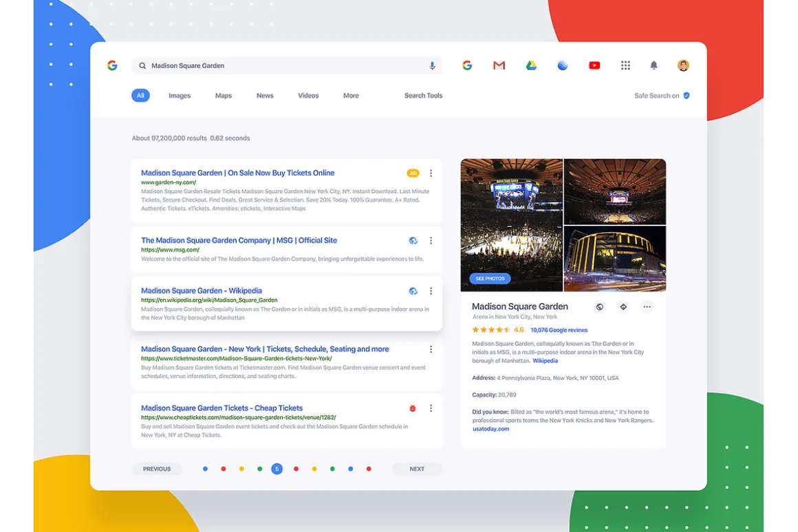The width and height of the screenshot is (798, 532).
Task: Open more options in knowledge panel
Action: (647, 307)
